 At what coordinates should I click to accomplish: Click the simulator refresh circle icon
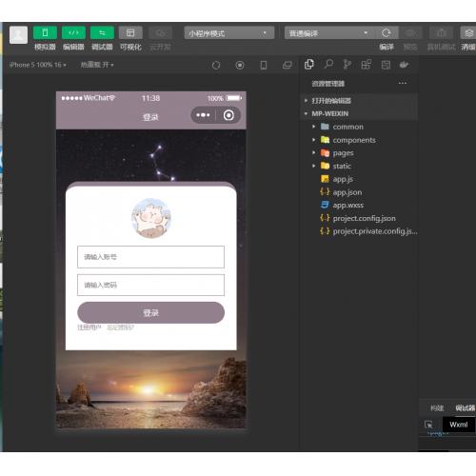[x=216, y=65]
